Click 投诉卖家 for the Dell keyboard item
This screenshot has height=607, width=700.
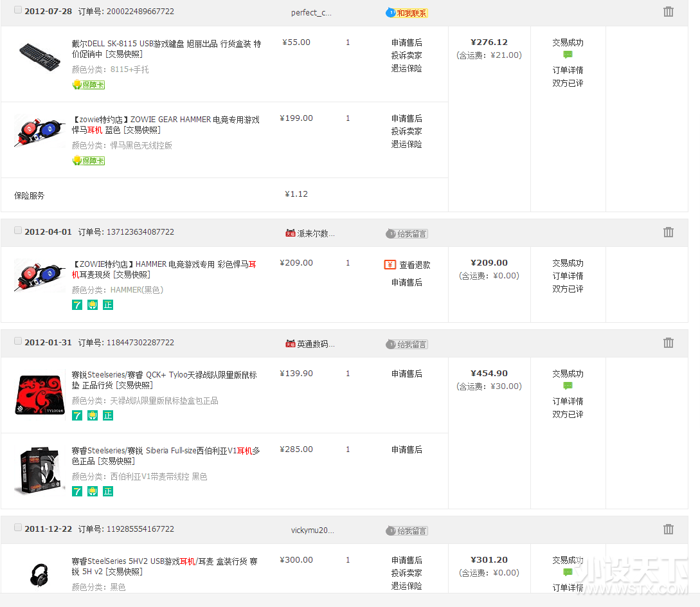click(x=406, y=55)
